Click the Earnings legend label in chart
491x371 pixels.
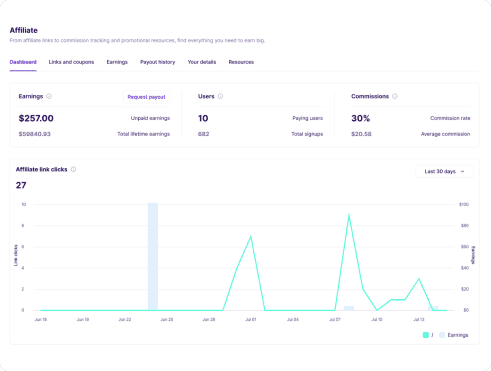(458, 335)
